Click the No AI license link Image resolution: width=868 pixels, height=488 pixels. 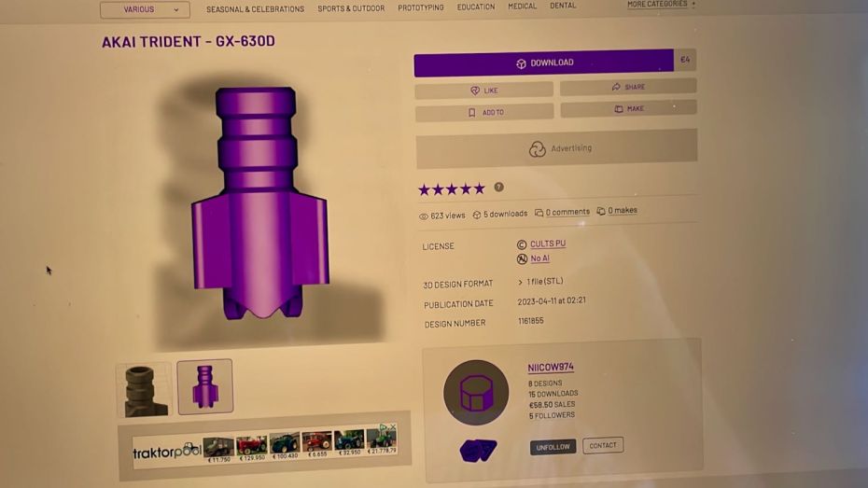click(x=539, y=258)
